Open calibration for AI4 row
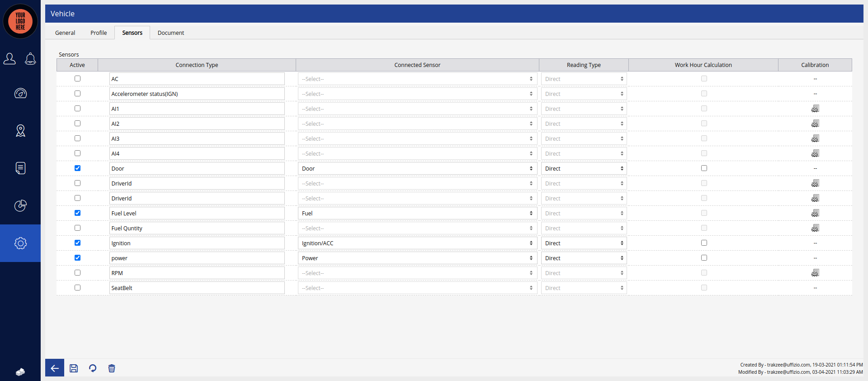 coord(815,153)
